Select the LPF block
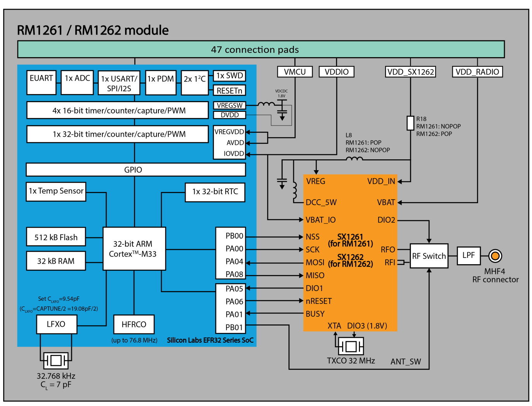The image size is (532, 406). (x=469, y=256)
